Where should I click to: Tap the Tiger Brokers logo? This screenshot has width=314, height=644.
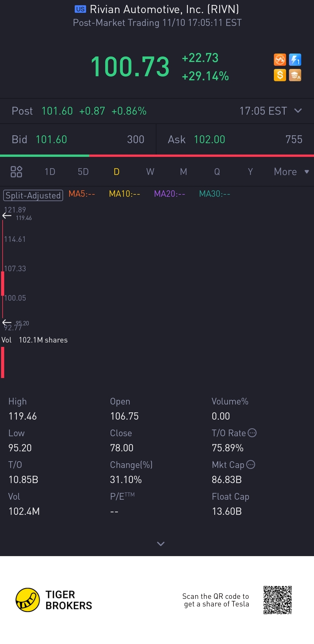click(x=54, y=600)
